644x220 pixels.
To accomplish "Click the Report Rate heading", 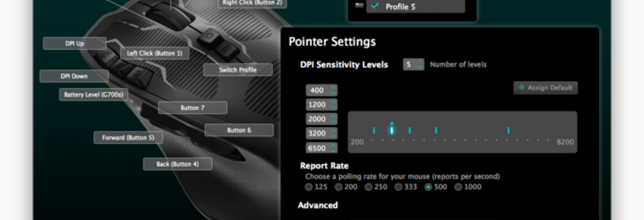I will point(324,166).
